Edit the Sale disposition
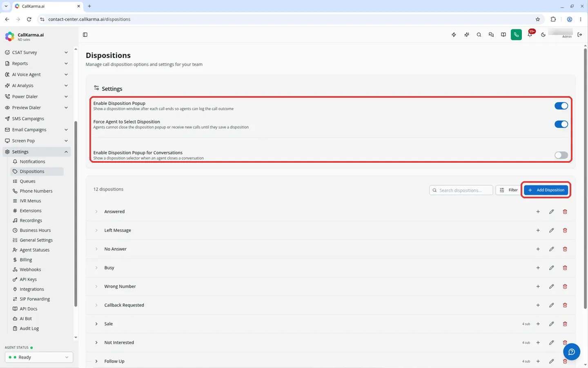 pos(552,324)
